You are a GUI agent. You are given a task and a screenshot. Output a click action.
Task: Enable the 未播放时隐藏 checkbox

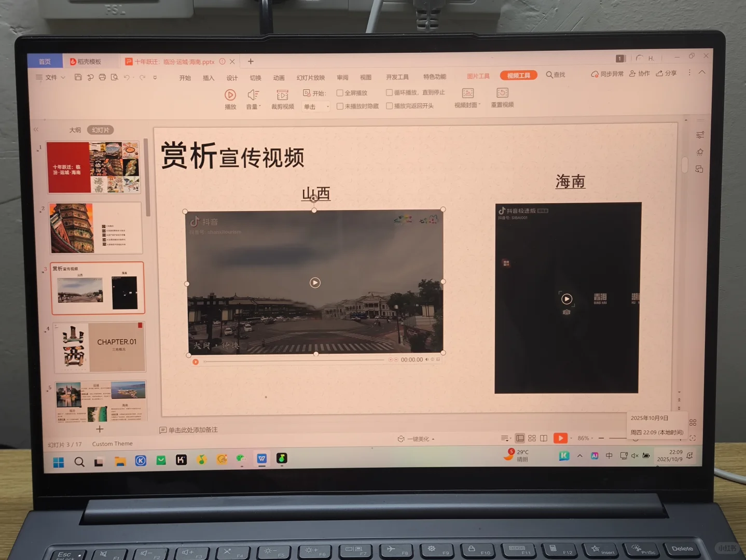click(340, 106)
